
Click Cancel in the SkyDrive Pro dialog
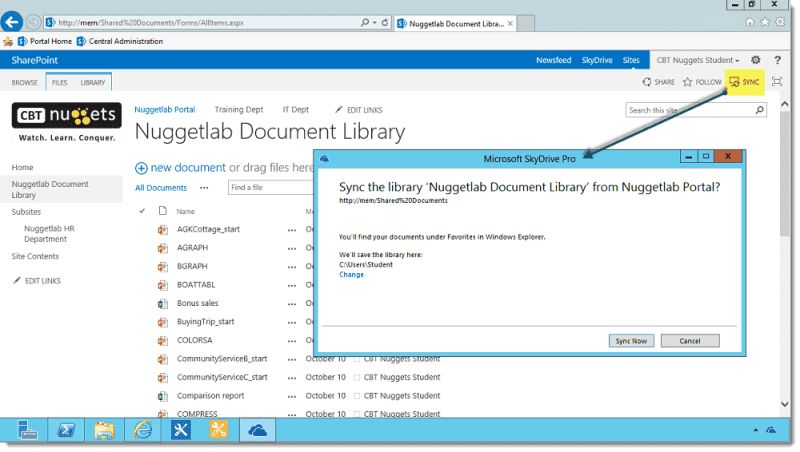click(690, 341)
